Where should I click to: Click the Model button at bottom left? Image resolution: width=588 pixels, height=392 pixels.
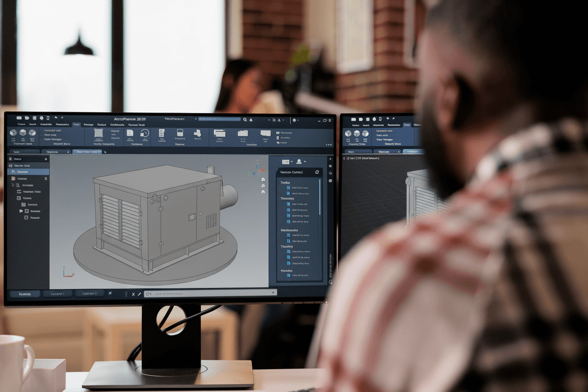coord(24,294)
